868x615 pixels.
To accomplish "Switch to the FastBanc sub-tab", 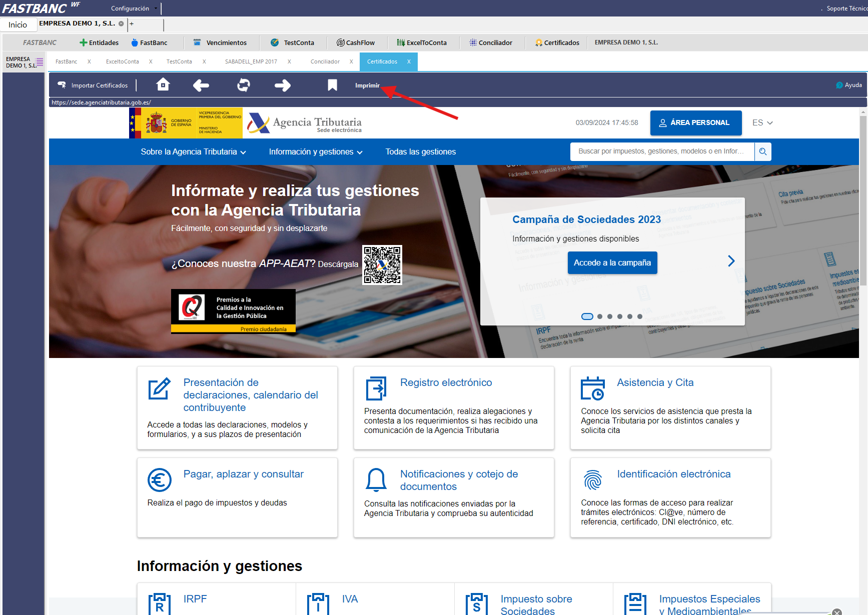I will click(67, 61).
